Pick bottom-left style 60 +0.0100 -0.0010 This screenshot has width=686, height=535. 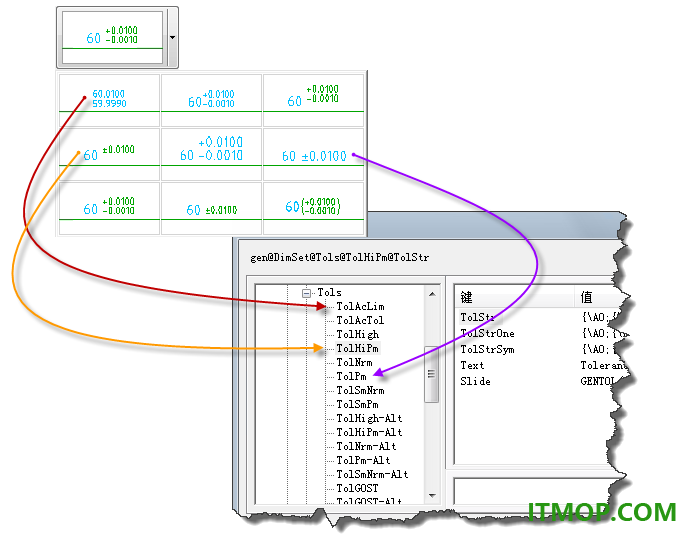[x=109, y=208]
